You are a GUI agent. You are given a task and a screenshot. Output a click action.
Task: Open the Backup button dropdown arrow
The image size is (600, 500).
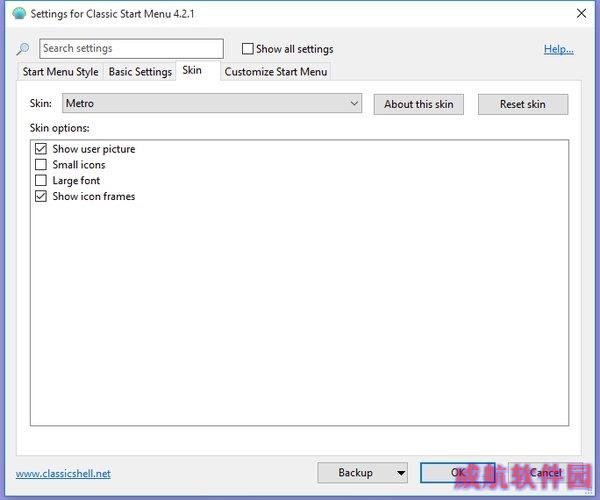click(x=401, y=473)
